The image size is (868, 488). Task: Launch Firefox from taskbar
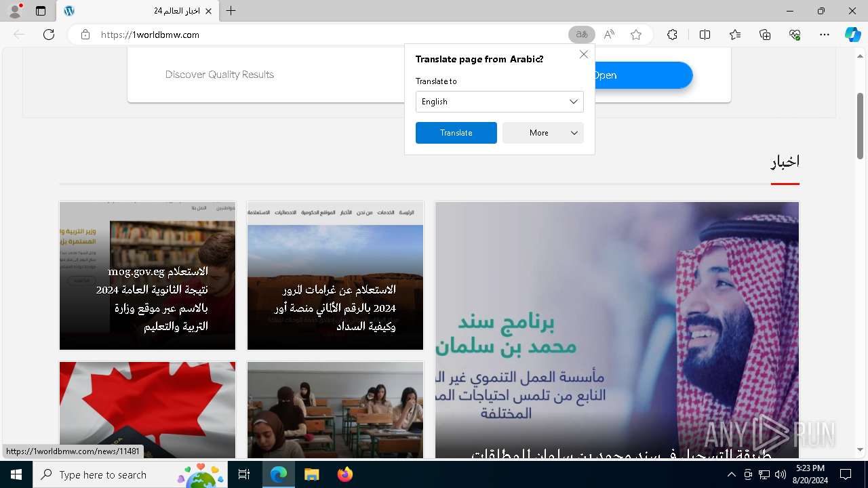click(344, 474)
